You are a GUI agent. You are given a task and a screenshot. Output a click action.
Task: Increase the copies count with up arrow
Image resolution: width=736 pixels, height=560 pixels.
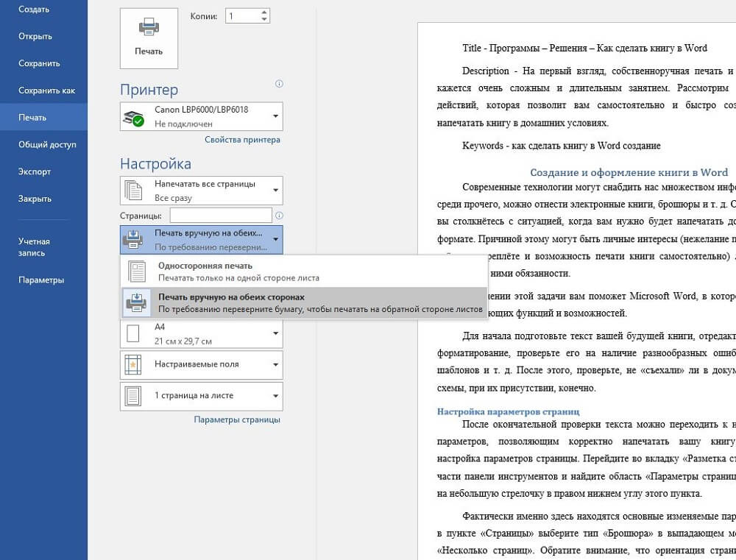(264, 13)
